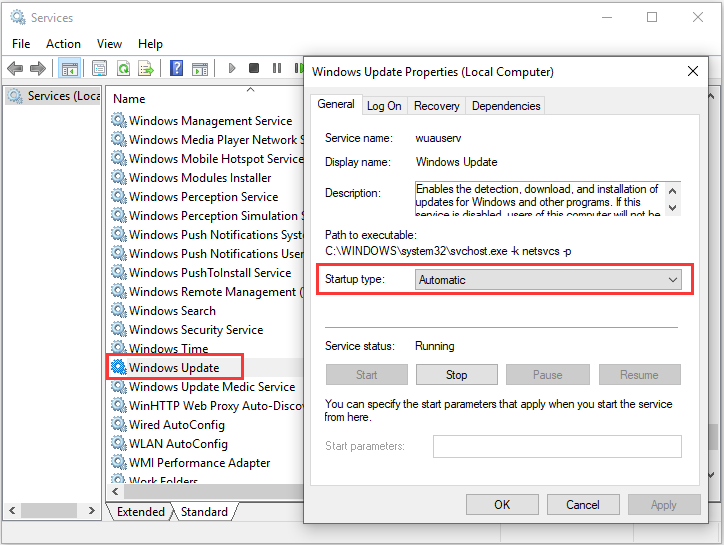Click the Services gear icon in title bar
Image resolution: width=724 pixels, height=545 pixels.
click(x=18, y=17)
